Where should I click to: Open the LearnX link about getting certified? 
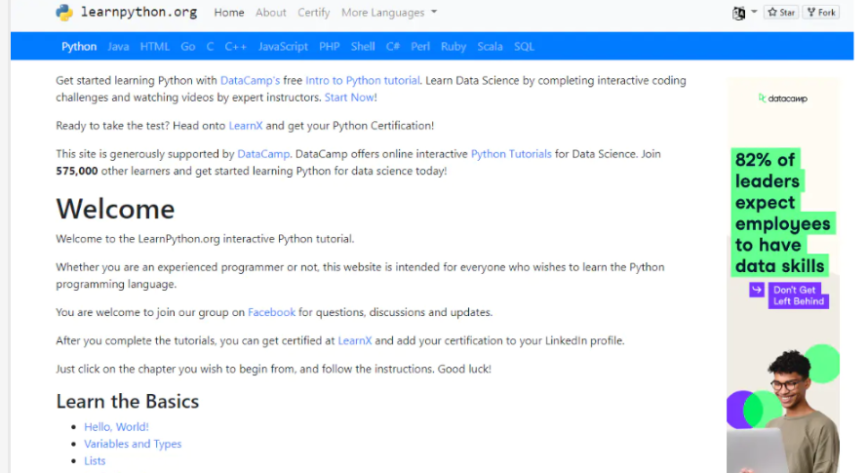click(355, 340)
